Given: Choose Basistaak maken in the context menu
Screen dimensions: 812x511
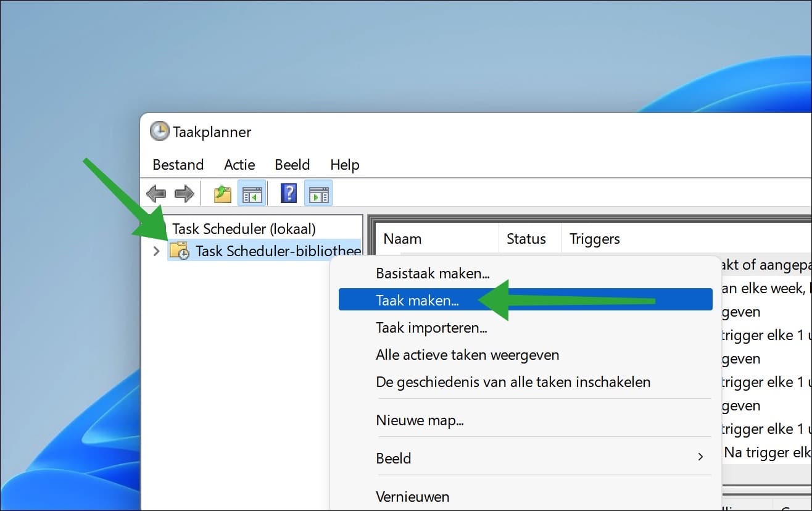Looking at the screenshot, I should click(433, 273).
